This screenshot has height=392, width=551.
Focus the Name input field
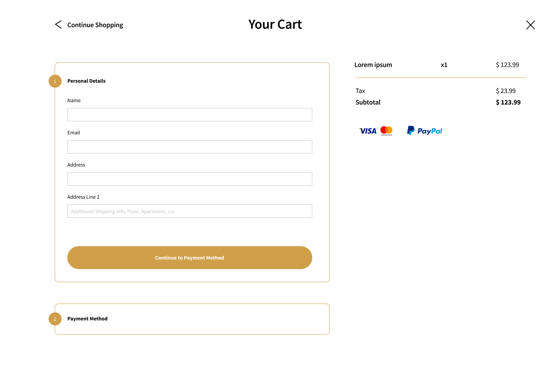pyautogui.click(x=190, y=114)
